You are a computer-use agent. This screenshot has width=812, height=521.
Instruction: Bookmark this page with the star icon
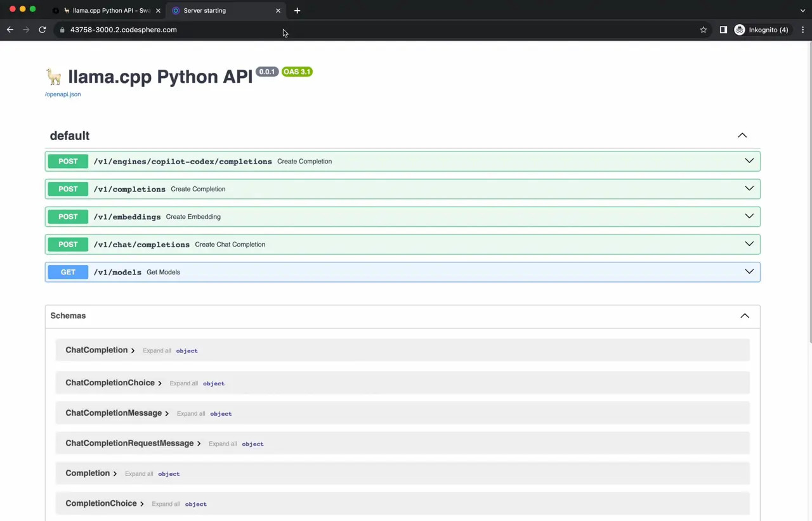point(703,30)
